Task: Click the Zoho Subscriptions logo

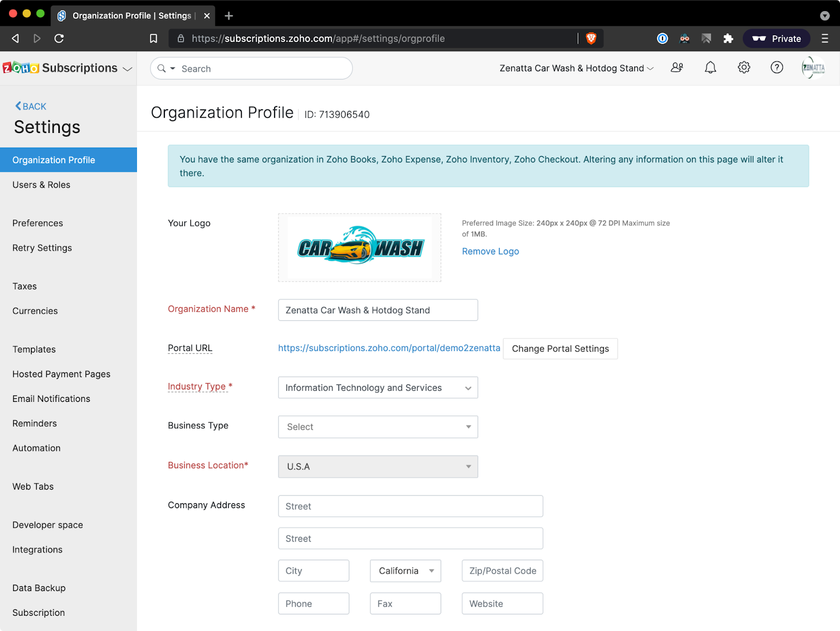Action: pyautogui.click(x=60, y=68)
